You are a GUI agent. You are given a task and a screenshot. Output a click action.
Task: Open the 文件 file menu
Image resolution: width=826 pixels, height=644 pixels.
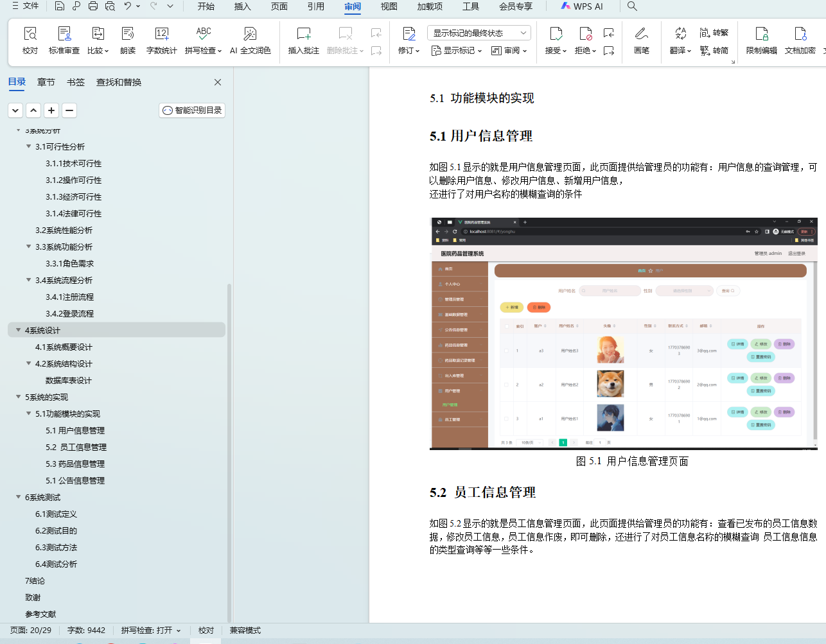pyautogui.click(x=26, y=6)
